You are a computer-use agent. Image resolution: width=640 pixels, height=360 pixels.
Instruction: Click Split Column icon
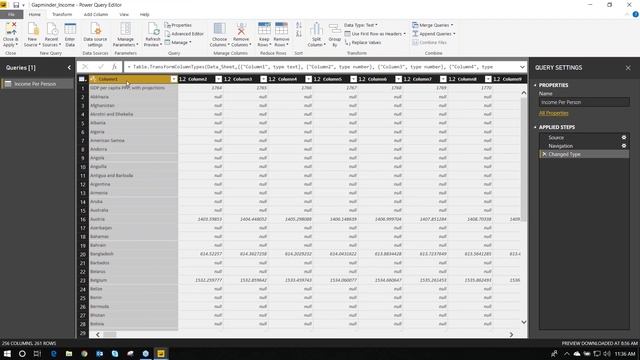[x=316, y=29]
